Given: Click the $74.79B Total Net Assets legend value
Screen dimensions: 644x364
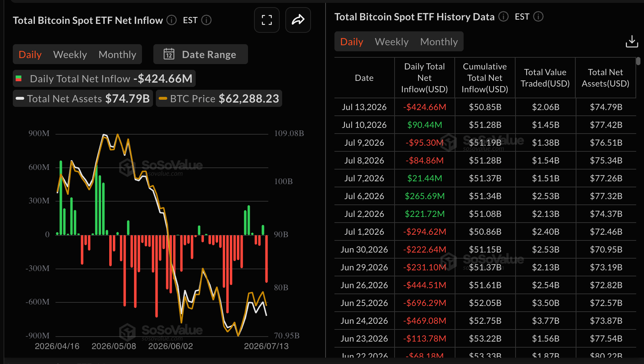Looking at the screenshot, I should (x=127, y=98).
